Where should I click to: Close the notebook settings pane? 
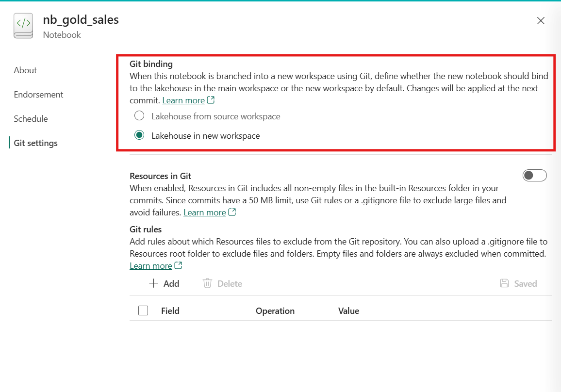coord(541,21)
